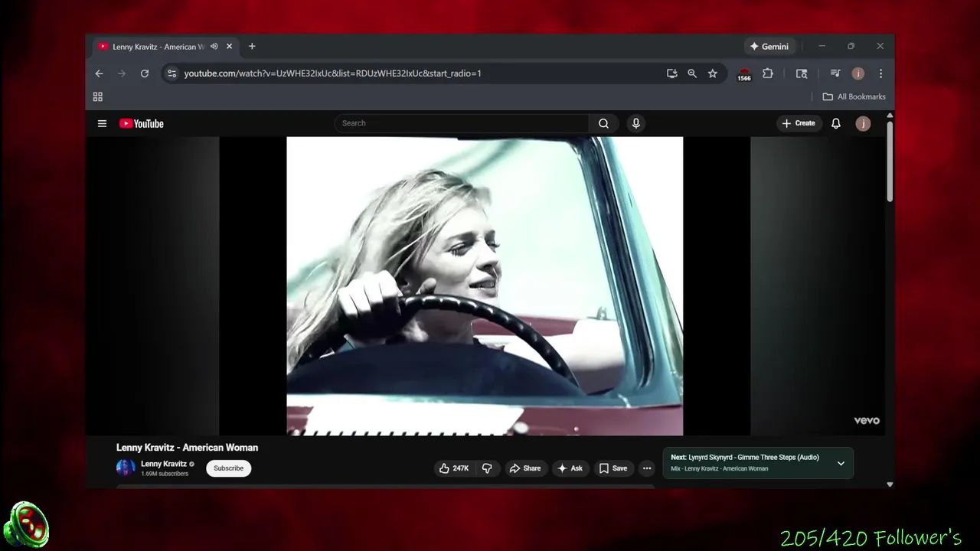Click the vevo watermark on video

(x=867, y=420)
